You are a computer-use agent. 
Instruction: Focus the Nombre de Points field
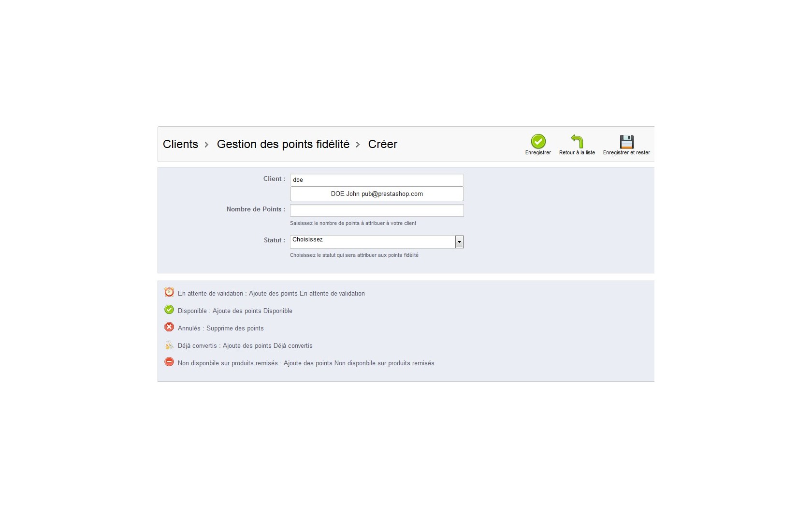pyautogui.click(x=377, y=210)
